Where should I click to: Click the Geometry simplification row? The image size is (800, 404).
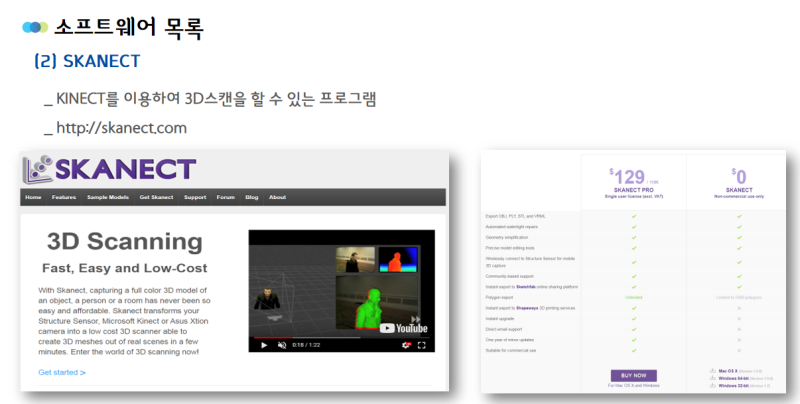click(633, 238)
